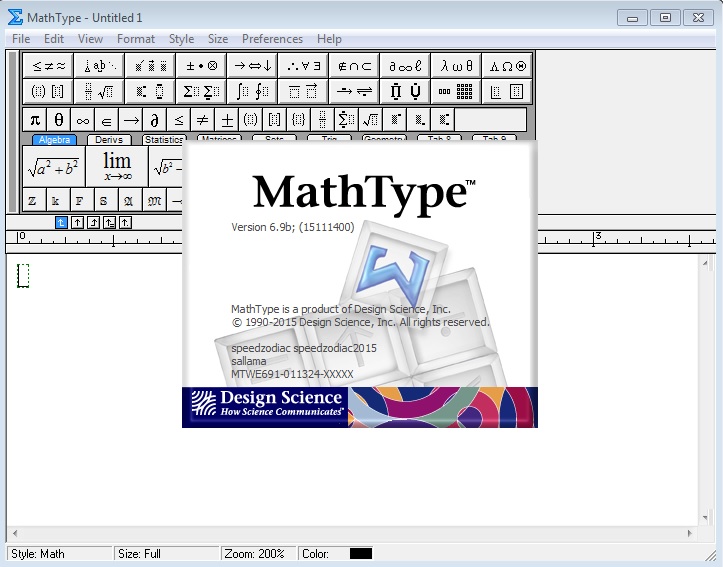Insert the theta symbol from small bar
Screen dimensions: 723x567
(59, 120)
